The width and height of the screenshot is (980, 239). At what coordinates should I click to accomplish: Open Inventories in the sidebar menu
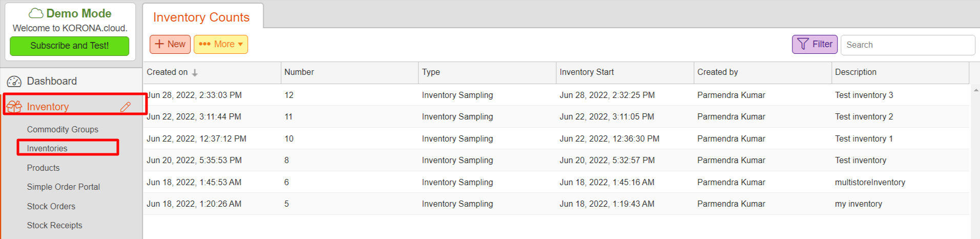click(47, 148)
